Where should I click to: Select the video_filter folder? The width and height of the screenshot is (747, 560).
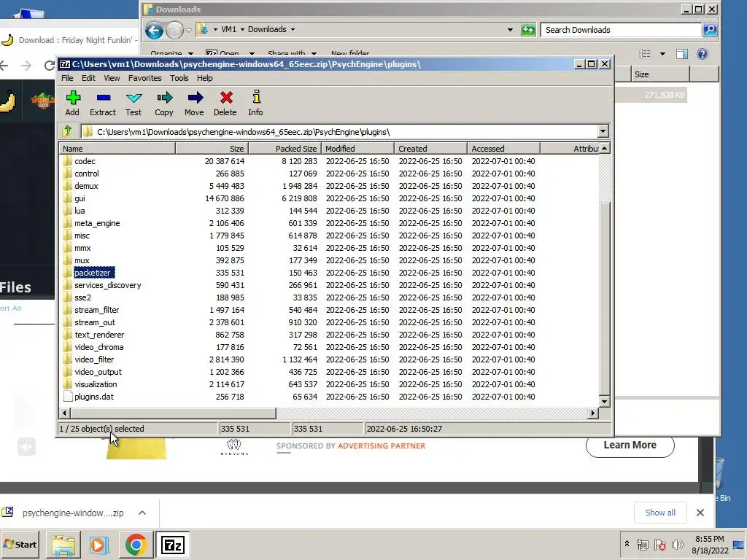94,359
